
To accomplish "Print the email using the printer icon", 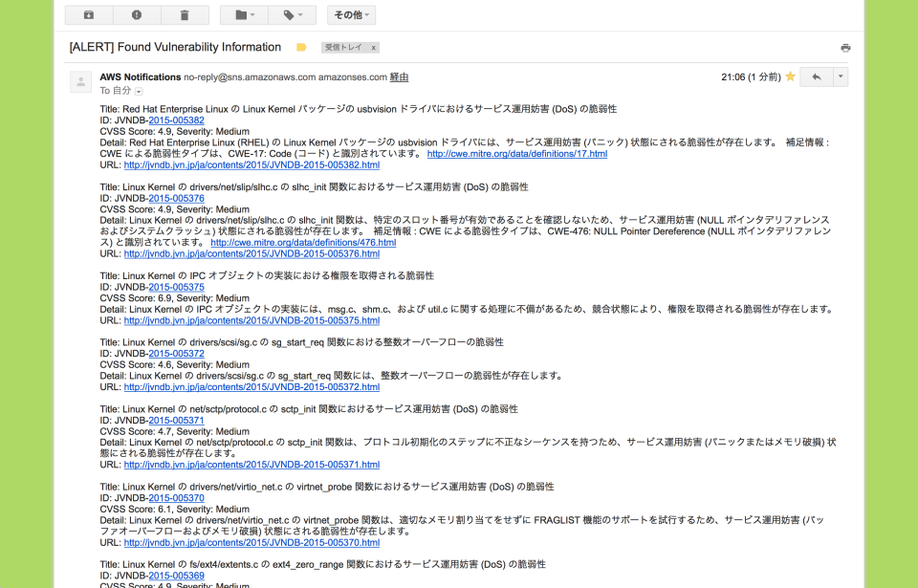I will [844, 46].
